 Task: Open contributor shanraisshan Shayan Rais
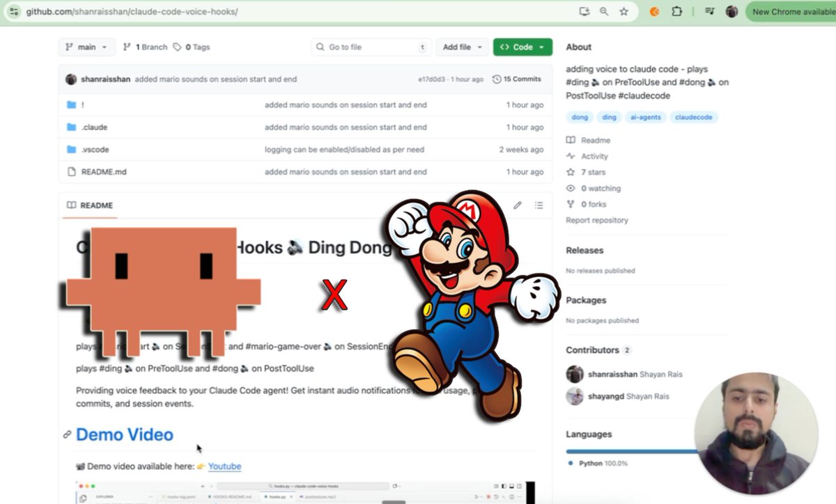[x=635, y=375]
